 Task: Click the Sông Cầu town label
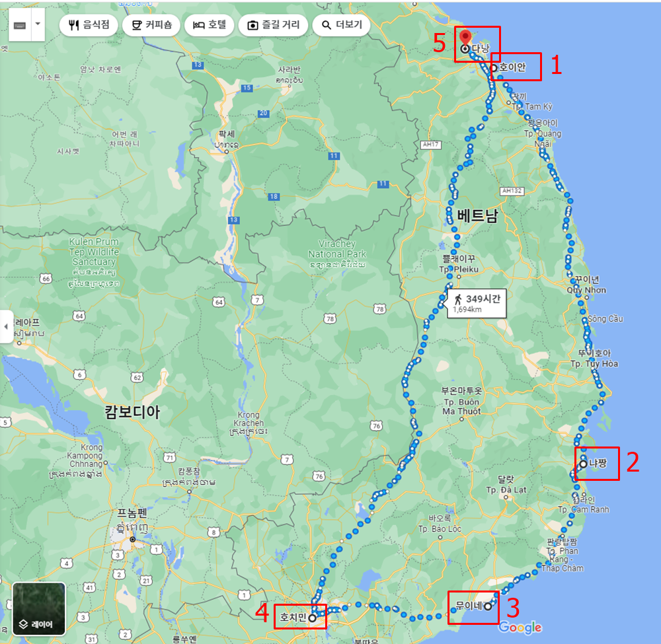605,319
